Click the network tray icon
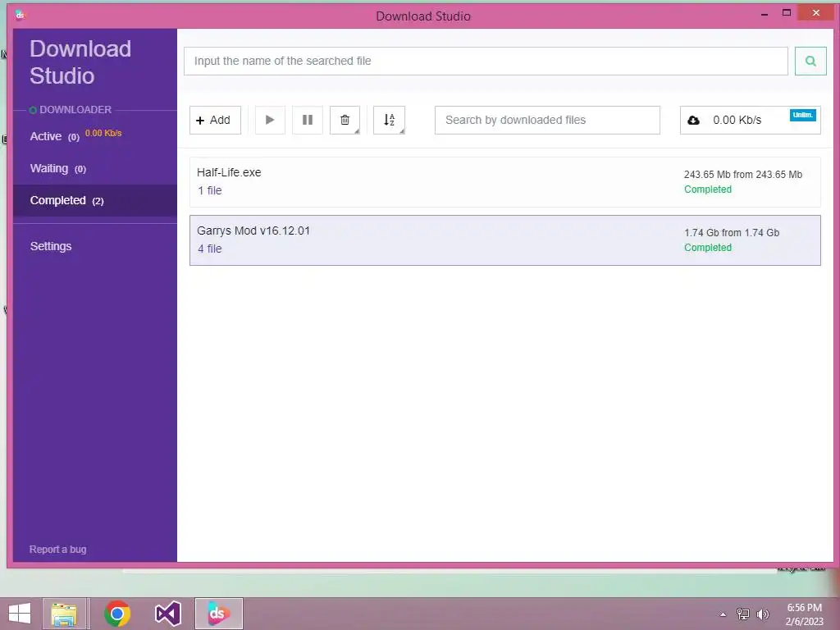Screen dimensions: 840x630 pyautogui.click(x=743, y=614)
